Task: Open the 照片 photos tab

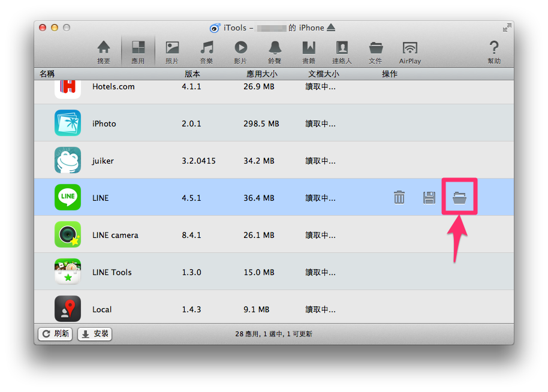Action: [x=172, y=52]
